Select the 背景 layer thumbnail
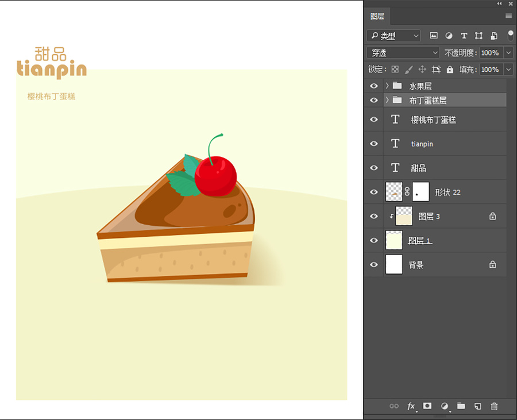This screenshot has height=420, width=517. pos(394,264)
